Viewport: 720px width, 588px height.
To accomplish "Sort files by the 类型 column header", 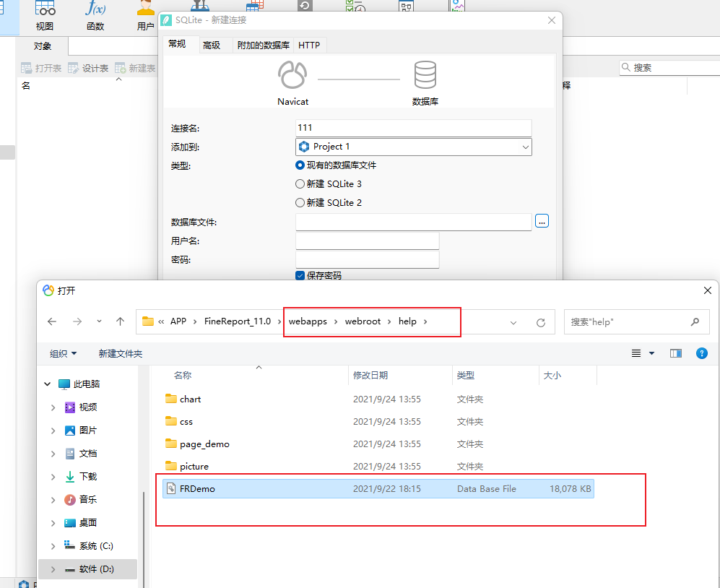I will coord(465,376).
